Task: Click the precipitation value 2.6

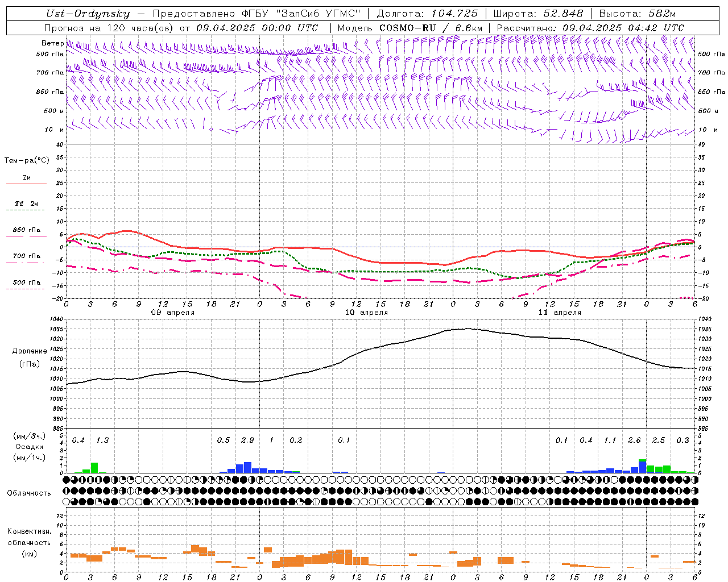Action: (634, 440)
